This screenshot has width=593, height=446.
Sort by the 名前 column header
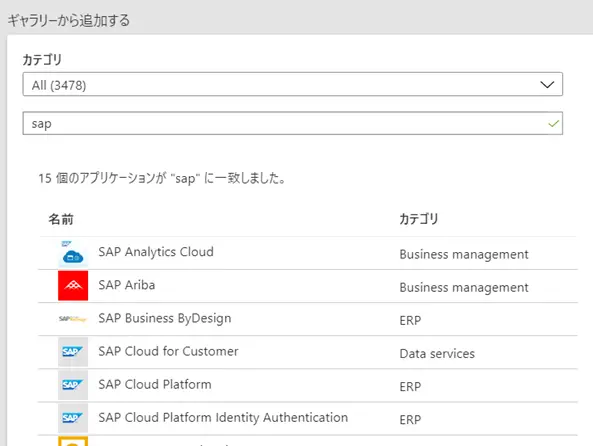[x=61, y=219]
